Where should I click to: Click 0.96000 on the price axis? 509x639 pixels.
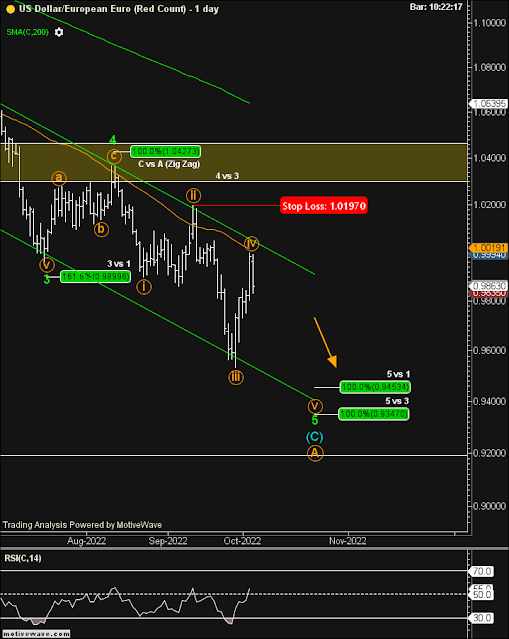[x=490, y=350]
